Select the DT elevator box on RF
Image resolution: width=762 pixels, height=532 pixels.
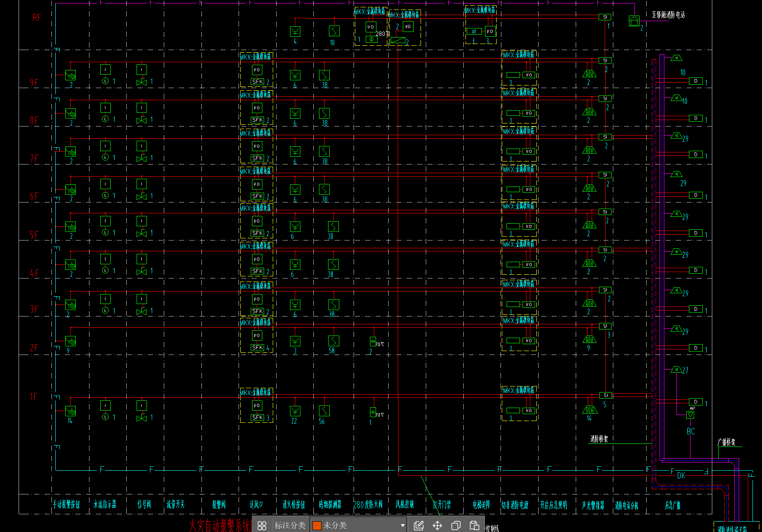[x=474, y=32]
